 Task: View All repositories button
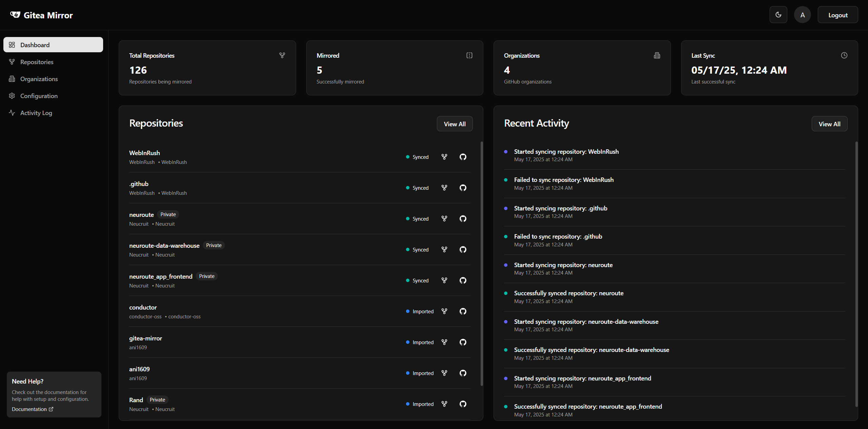pyautogui.click(x=454, y=124)
